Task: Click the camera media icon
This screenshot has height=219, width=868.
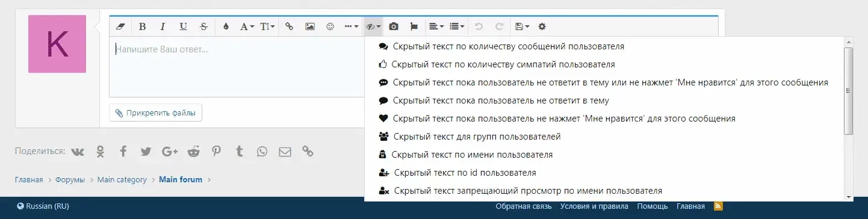Action: pyautogui.click(x=394, y=26)
